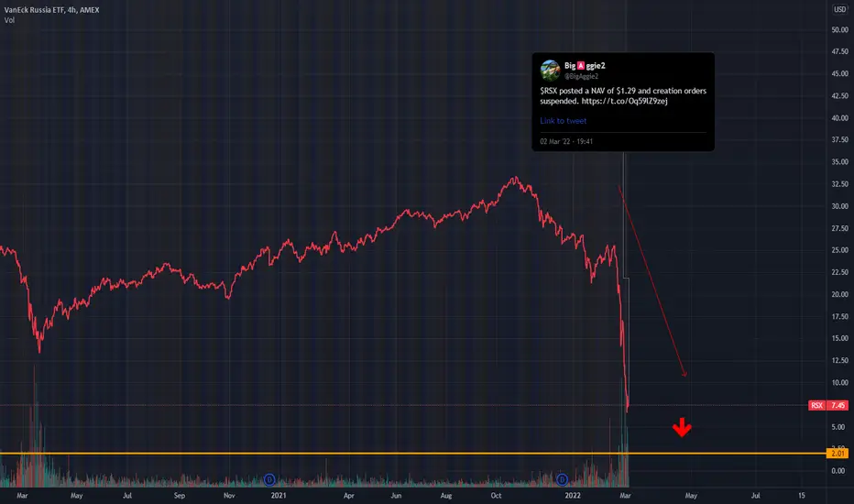Click the 30.00 price axis label
Viewport: 854px width, 504px height.
840,206
